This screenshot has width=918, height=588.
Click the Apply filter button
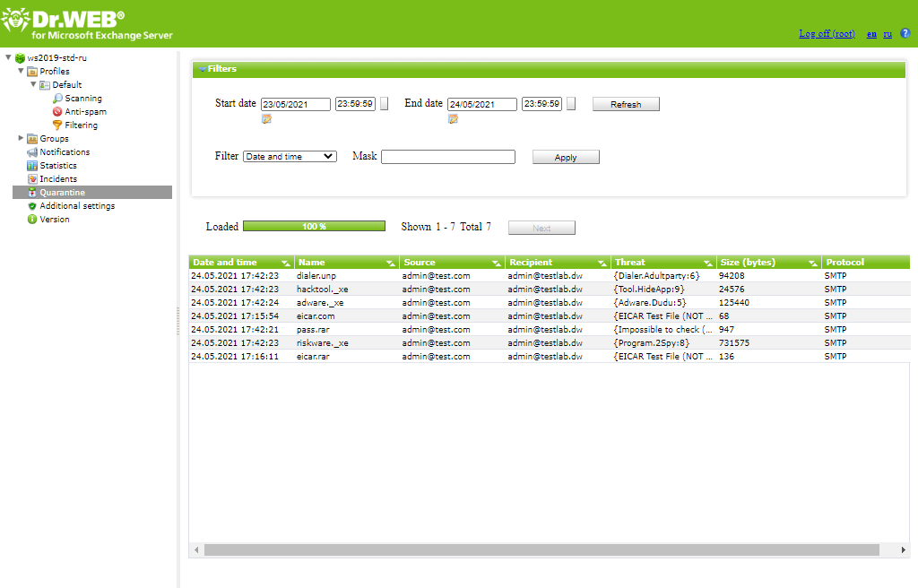click(566, 157)
